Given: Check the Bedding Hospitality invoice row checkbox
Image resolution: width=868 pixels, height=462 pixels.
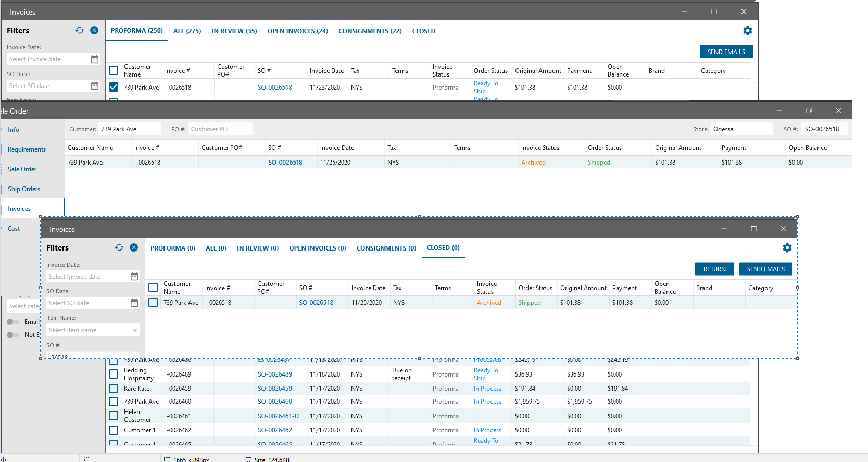Looking at the screenshot, I should [x=114, y=374].
